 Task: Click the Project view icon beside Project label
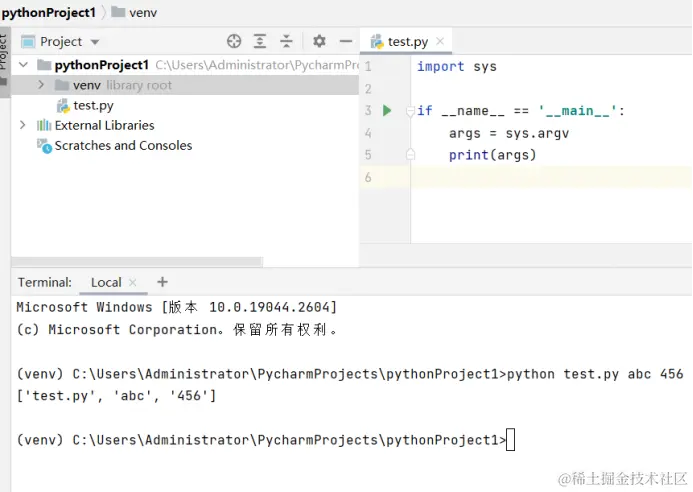tap(28, 42)
